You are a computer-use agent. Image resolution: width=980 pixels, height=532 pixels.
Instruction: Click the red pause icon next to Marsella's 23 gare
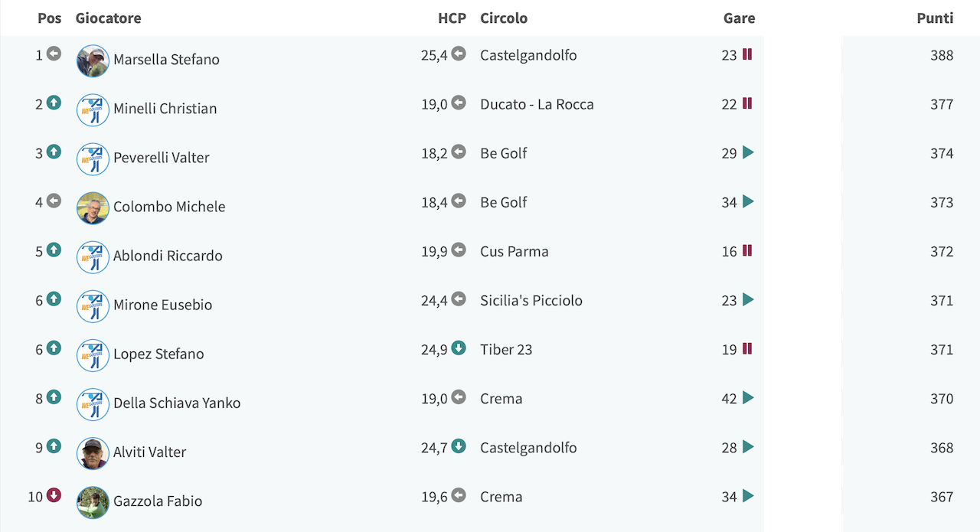pyautogui.click(x=747, y=54)
